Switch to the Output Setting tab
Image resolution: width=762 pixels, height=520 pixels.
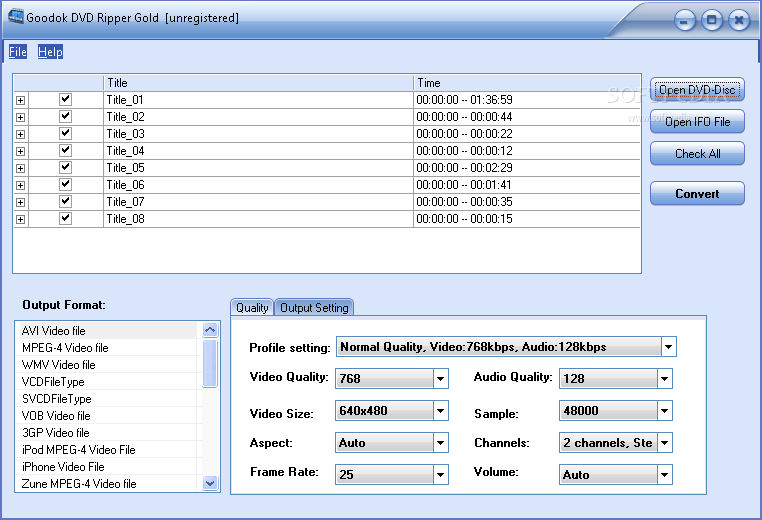[314, 308]
